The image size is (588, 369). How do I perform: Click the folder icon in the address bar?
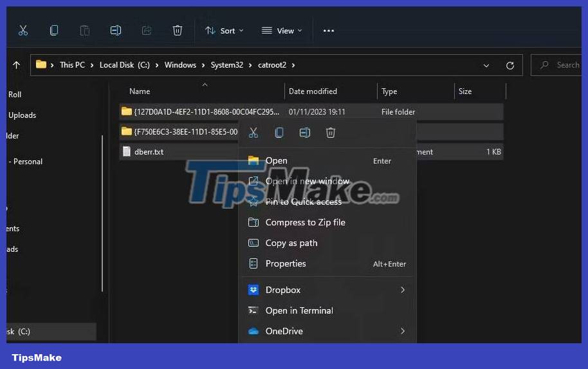click(41, 64)
